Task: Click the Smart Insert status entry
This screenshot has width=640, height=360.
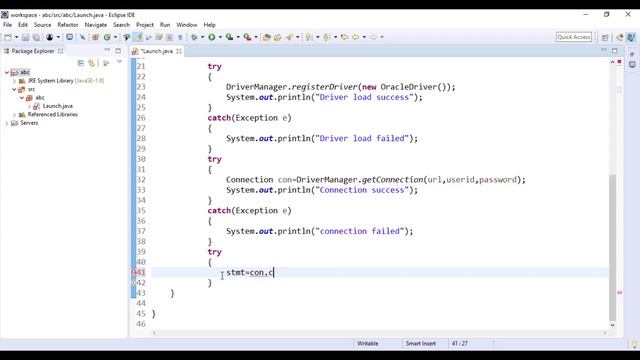Action: (x=420, y=344)
